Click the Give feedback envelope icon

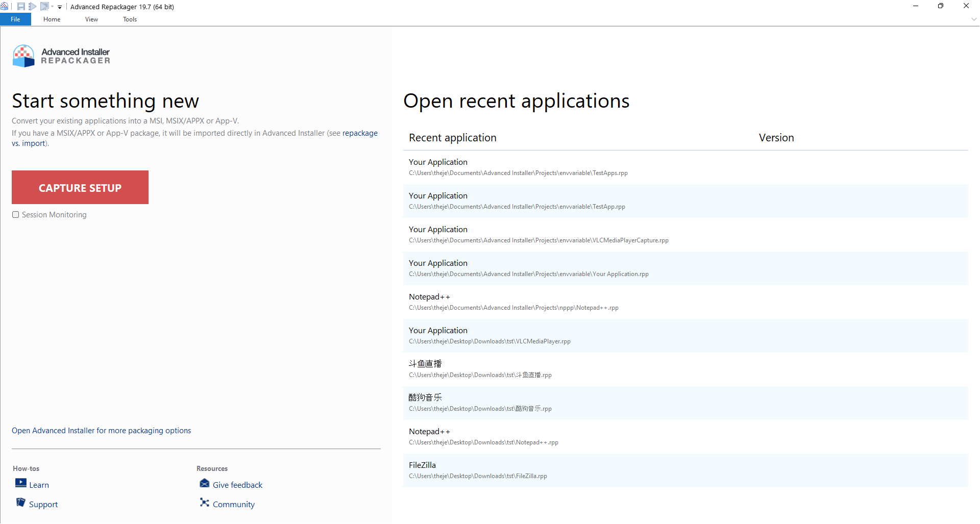coord(205,483)
